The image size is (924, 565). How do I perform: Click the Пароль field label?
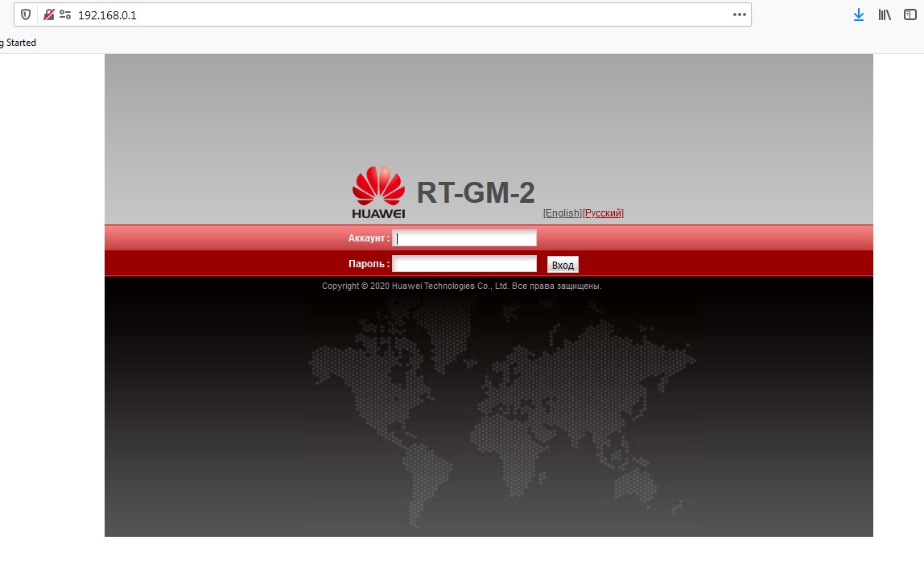[x=369, y=264]
